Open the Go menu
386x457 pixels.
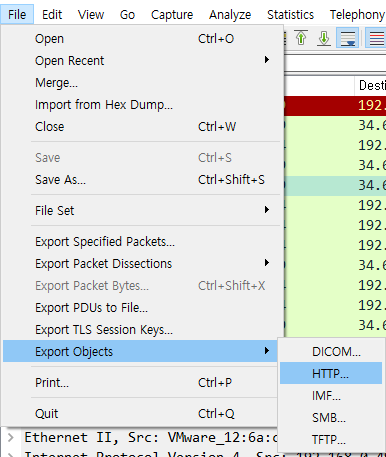tap(127, 15)
